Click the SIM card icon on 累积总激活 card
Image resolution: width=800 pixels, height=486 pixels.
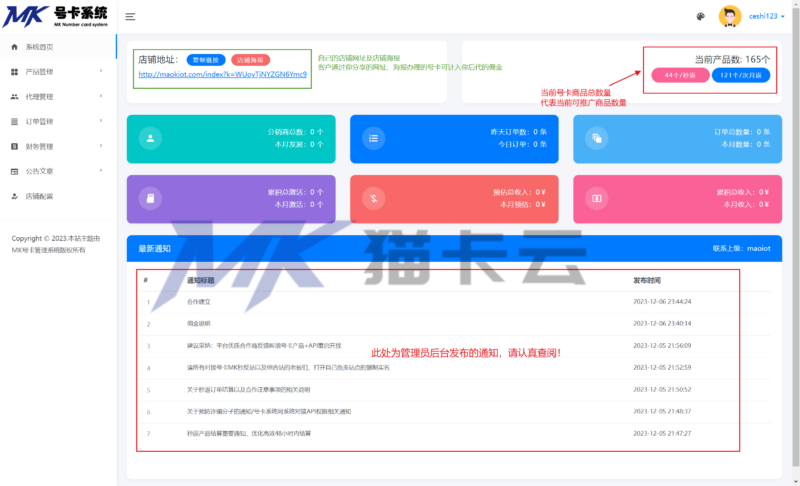point(150,198)
